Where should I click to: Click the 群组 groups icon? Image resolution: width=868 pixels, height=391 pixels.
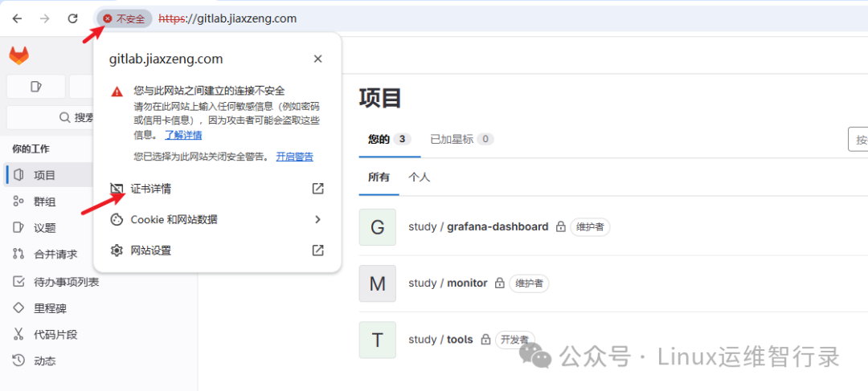[18, 202]
